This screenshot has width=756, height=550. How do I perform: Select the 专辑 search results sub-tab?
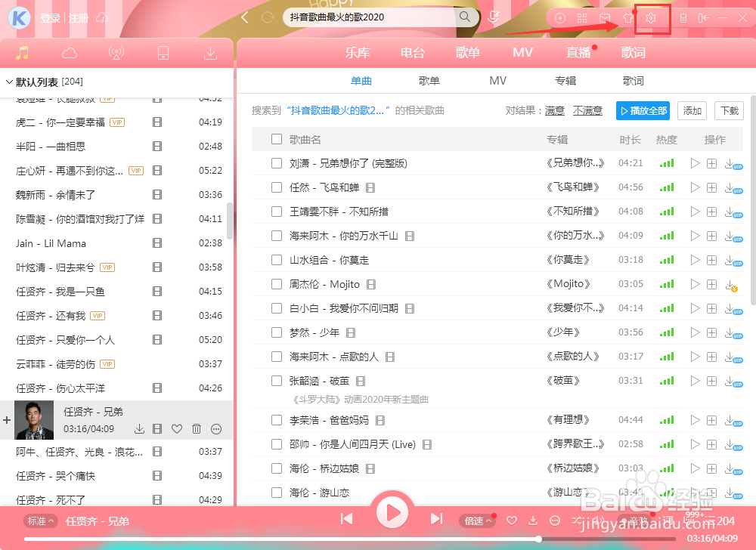[565, 81]
